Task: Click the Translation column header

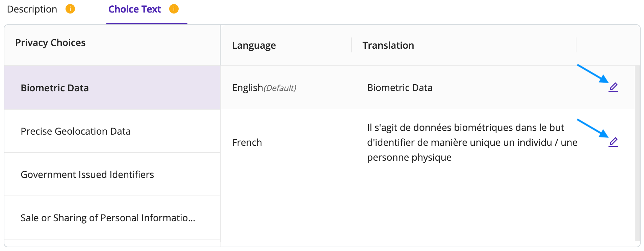Action: click(x=388, y=45)
